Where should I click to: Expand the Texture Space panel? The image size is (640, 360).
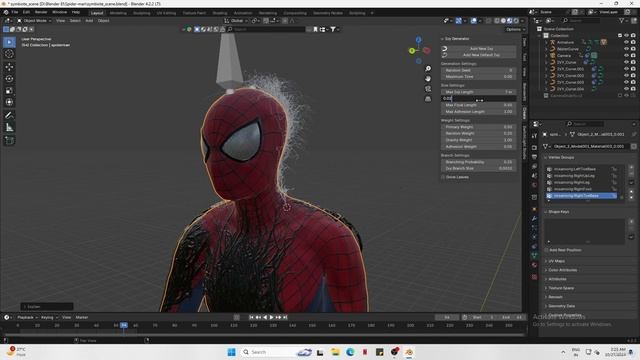[x=561, y=288]
